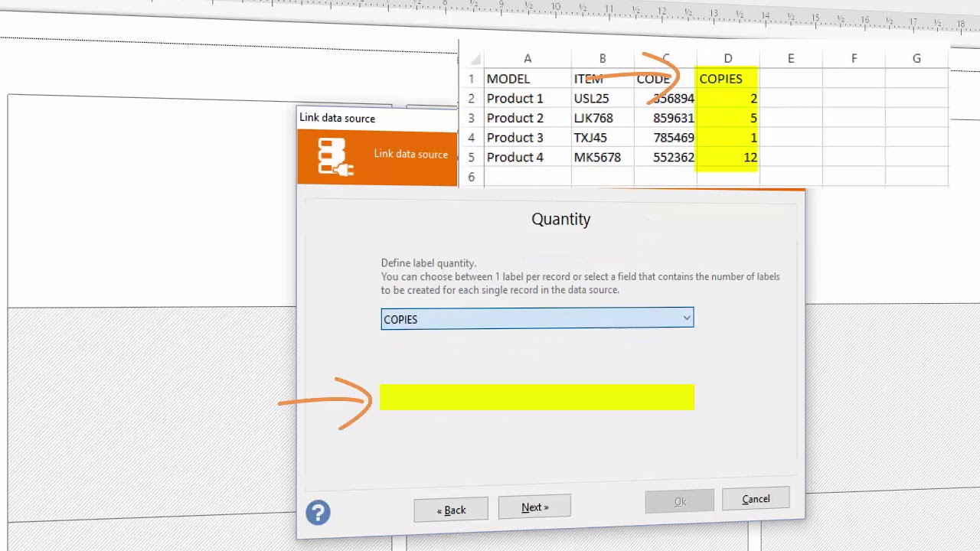The image size is (980, 551).
Task: Click the code cell 785469
Action: 665,138
